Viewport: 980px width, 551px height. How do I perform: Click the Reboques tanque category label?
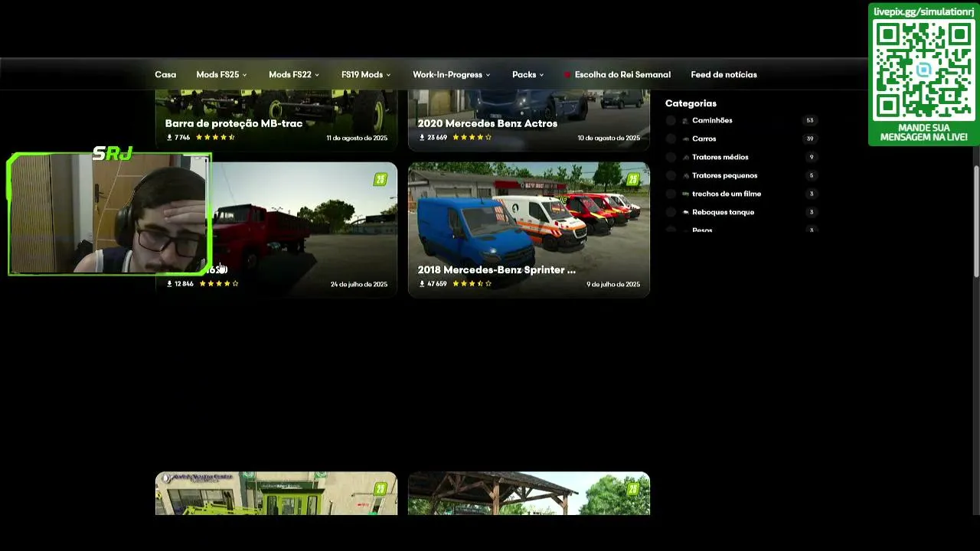(723, 212)
